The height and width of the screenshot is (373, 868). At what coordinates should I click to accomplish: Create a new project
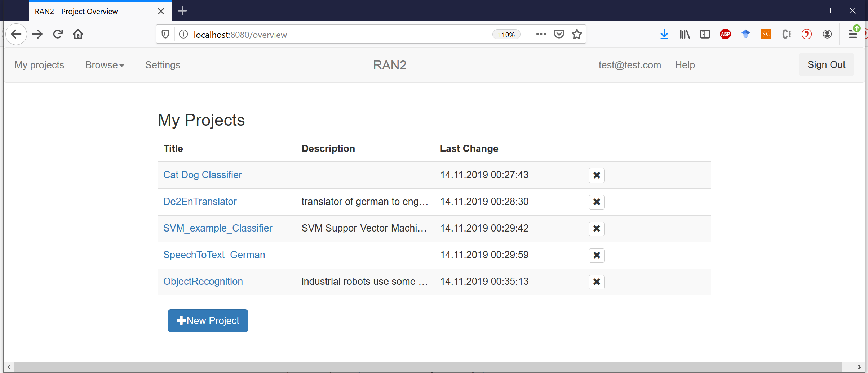tap(208, 321)
